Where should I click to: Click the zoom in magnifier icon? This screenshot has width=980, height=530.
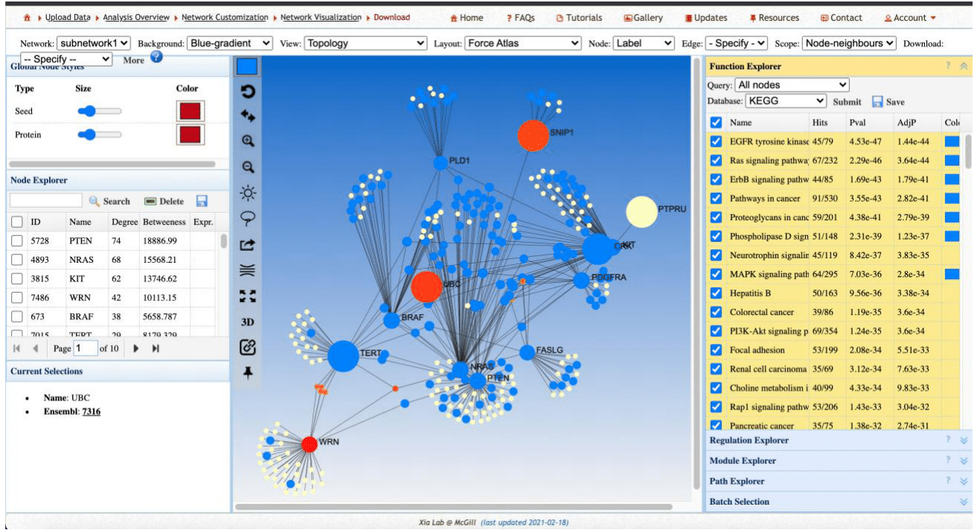[x=248, y=141]
